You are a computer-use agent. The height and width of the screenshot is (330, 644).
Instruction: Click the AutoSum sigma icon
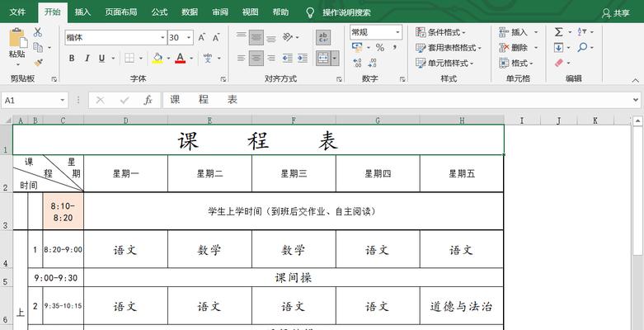[x=558, y=32]
